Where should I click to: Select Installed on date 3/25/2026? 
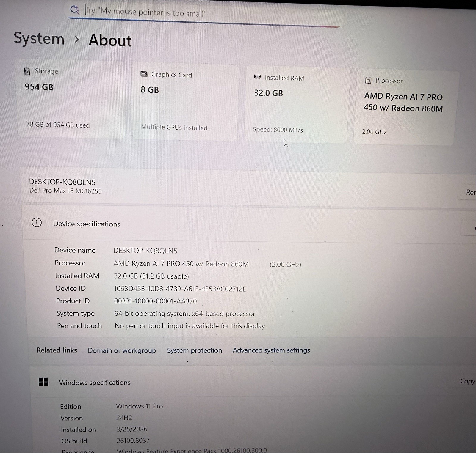click(x=132, y=429)
